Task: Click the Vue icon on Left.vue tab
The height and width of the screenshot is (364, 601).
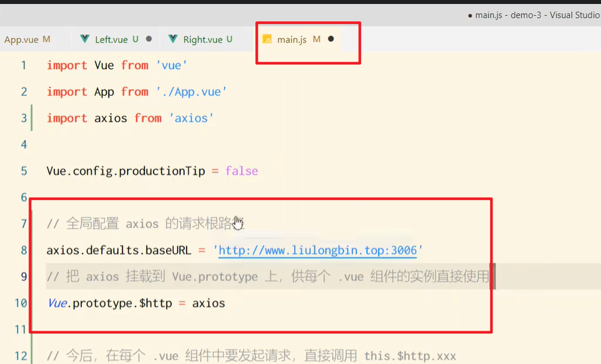Action: (x=84, y=39)
